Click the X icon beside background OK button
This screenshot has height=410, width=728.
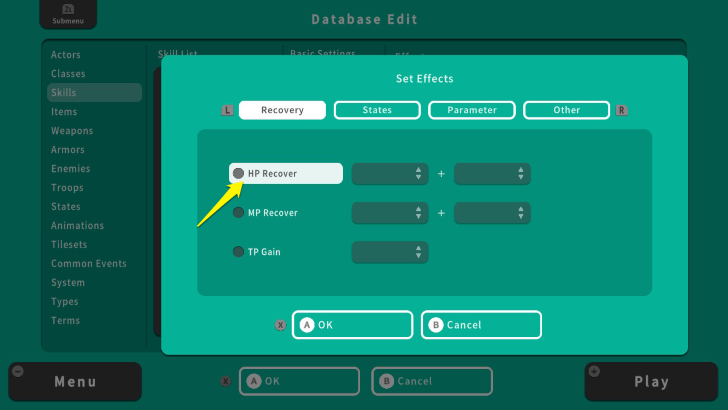226,381
